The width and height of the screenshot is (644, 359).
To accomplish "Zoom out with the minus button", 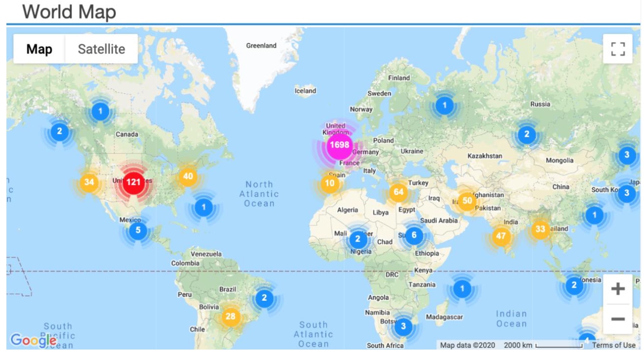I will tap(618, 319).
